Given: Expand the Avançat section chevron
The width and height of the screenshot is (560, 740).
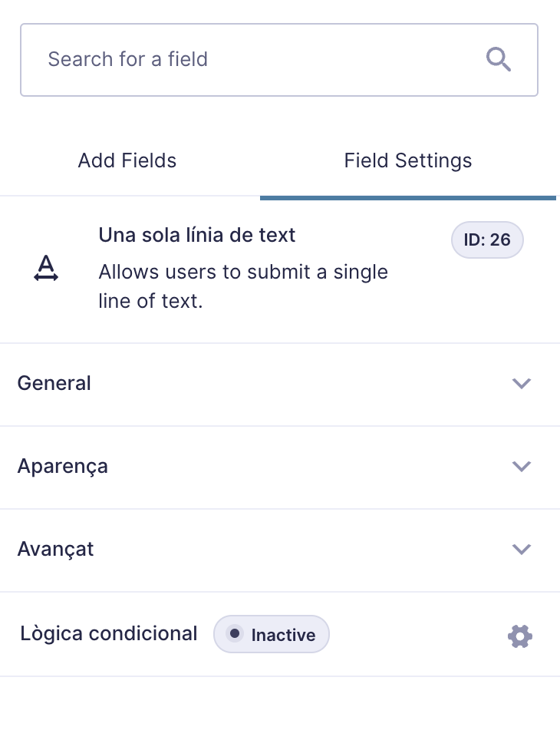Looking at the screenshot, I should [522, 550].
